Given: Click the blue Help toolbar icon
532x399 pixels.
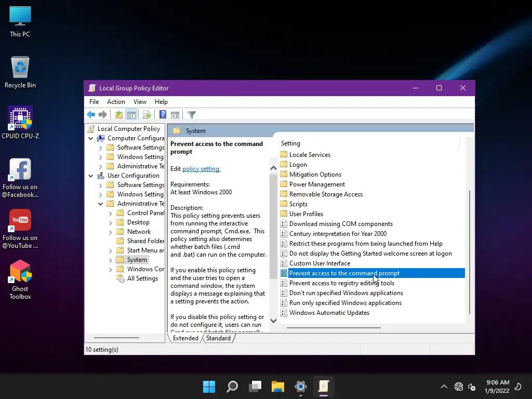Looking at the screenshot, I should (x=163, y=115).
